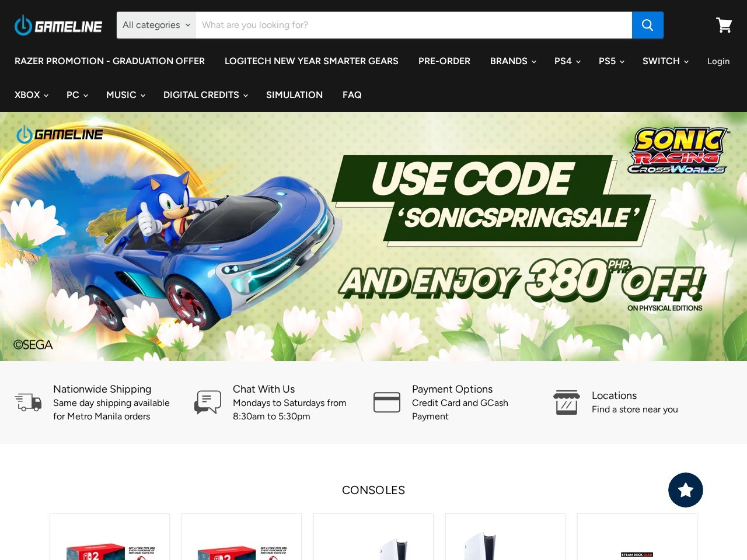Select Razer Promotion - Graduation Offer
Screen dimensions: 747x560
(x=110, y=61)
